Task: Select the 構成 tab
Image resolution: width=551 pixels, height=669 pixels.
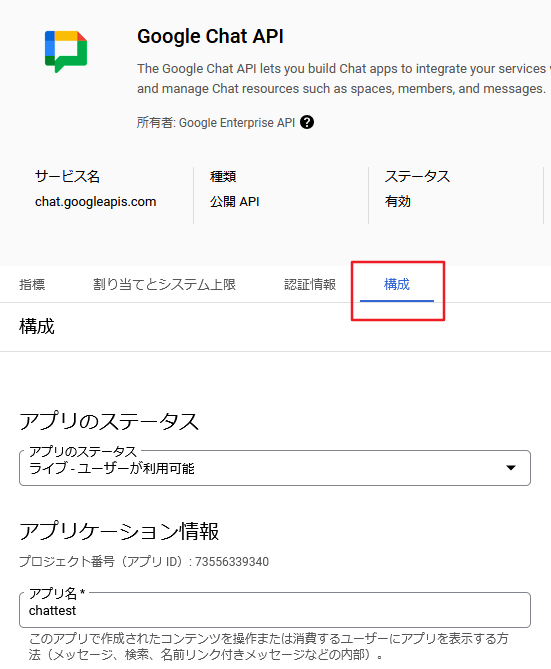Action: 397,284
